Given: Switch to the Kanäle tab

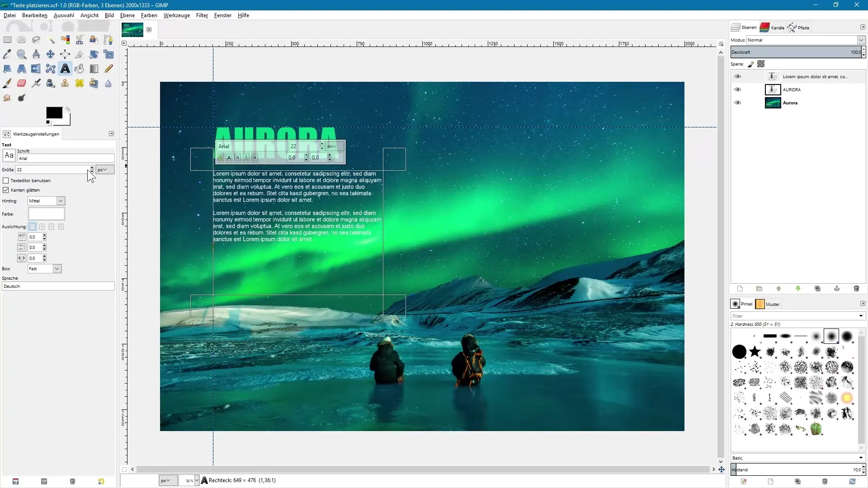Looking at the screenshot, I should coord(773,27).
